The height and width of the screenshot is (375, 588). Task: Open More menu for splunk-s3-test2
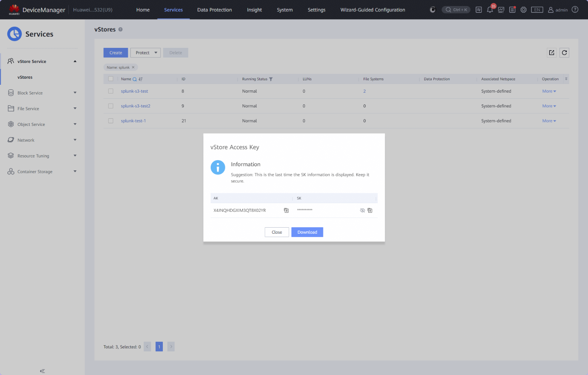pos(549,106)
